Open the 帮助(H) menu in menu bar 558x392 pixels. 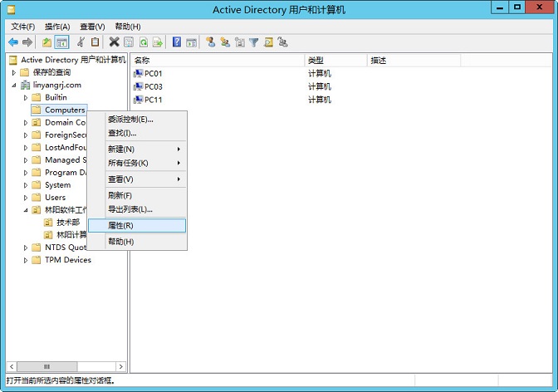pos(128,27)
